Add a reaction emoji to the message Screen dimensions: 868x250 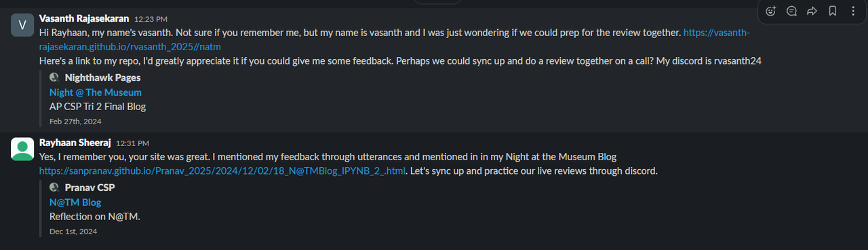(770, 11)
